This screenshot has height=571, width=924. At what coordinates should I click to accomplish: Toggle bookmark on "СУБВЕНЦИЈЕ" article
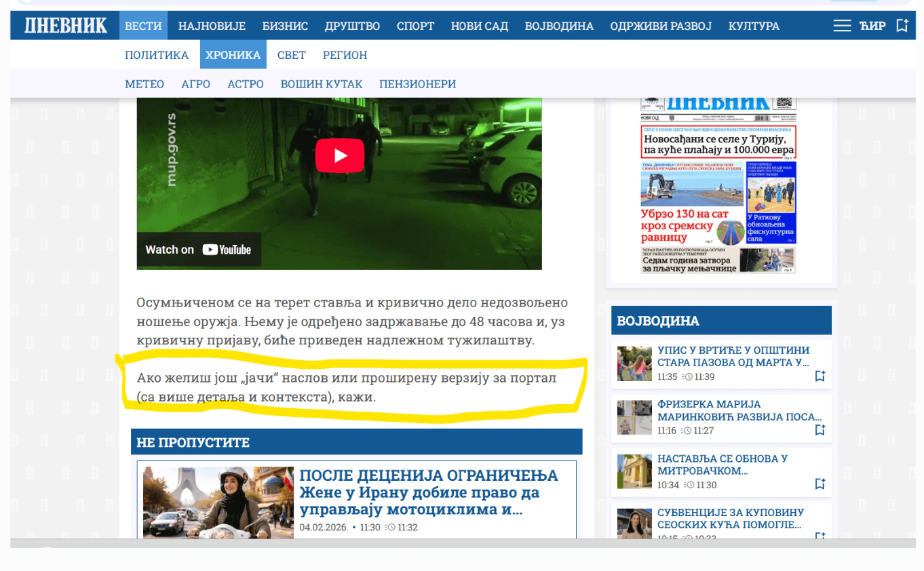(x=820, y=536)
